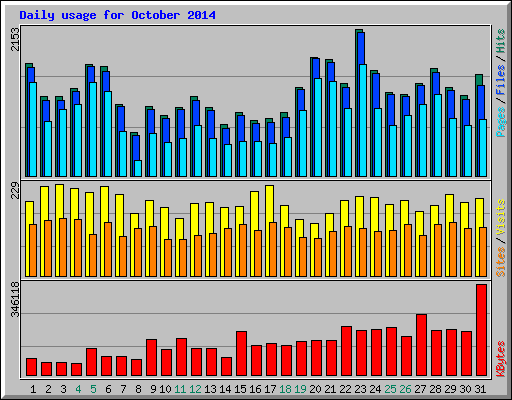Select day label 6 on the axis
Screen dimensions: 512x400
click(108, 389)
